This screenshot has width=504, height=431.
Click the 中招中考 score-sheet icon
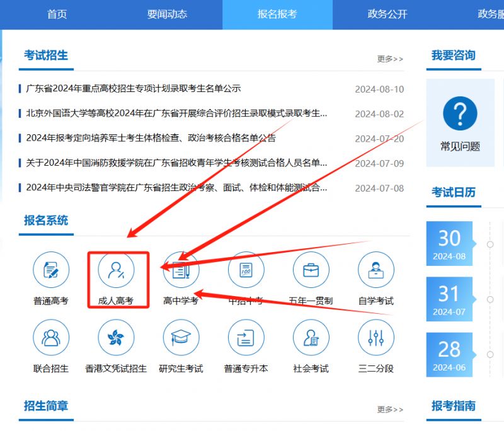(246, 270)
